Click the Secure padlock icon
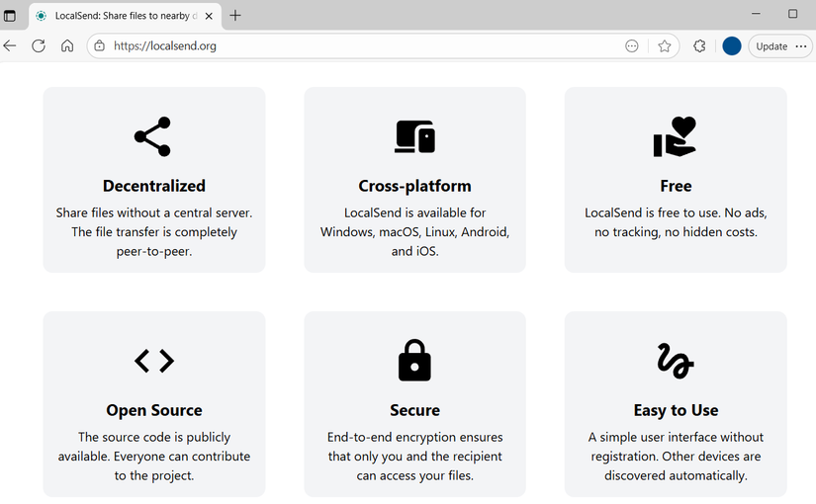816x504 pixels. 414,361
